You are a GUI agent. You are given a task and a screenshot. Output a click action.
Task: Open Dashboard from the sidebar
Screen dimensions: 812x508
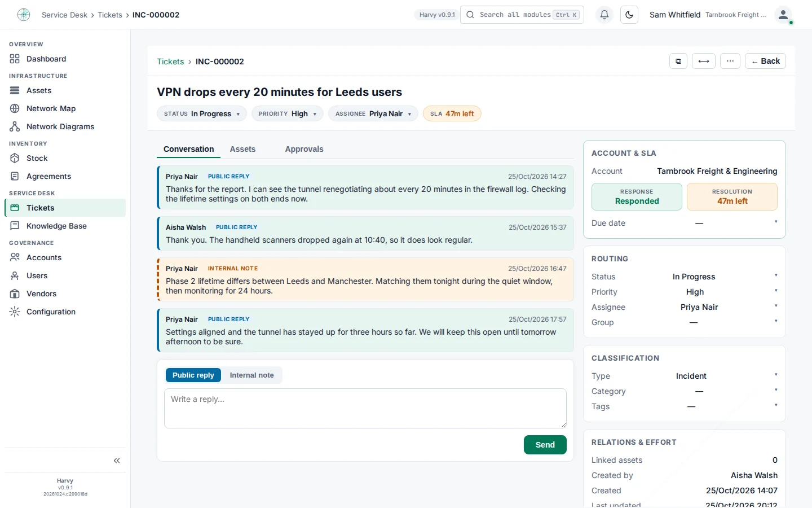click(65, 59)
